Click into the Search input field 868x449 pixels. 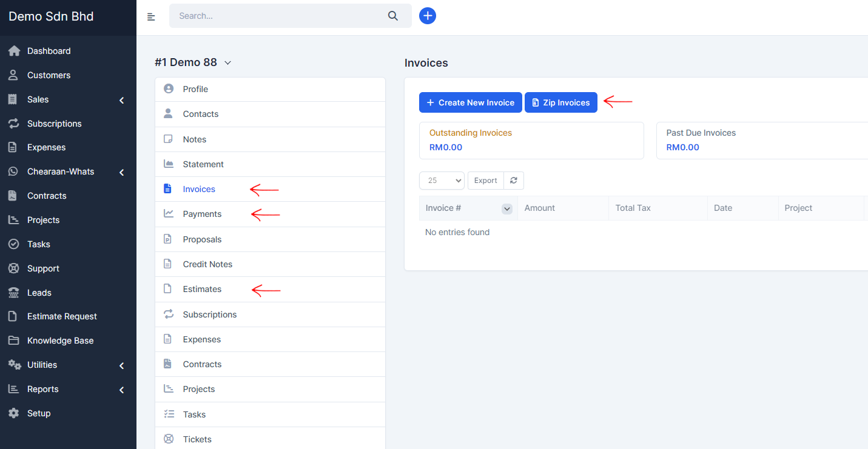point(279,16)
